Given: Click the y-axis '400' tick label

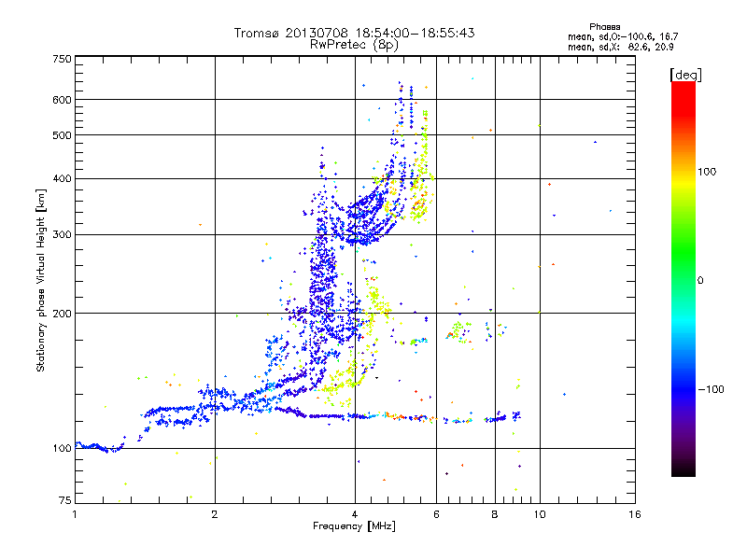Looking at the screenshot, I should 62,179.
